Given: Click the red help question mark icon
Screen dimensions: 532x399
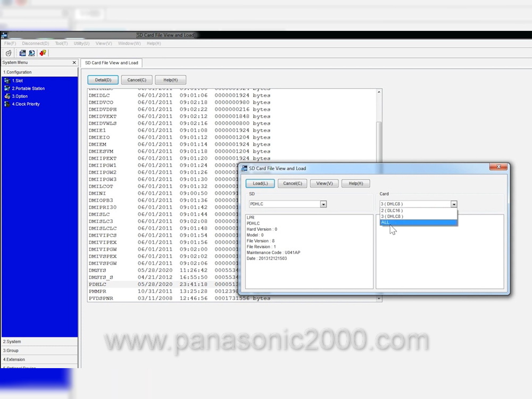Looking at the screenshot, I should coord(43,53).
